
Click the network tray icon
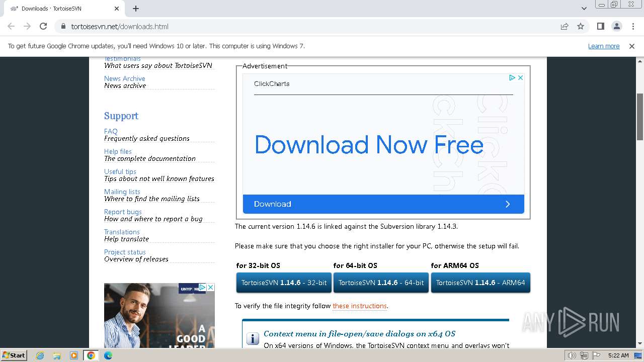pos(584,355)
